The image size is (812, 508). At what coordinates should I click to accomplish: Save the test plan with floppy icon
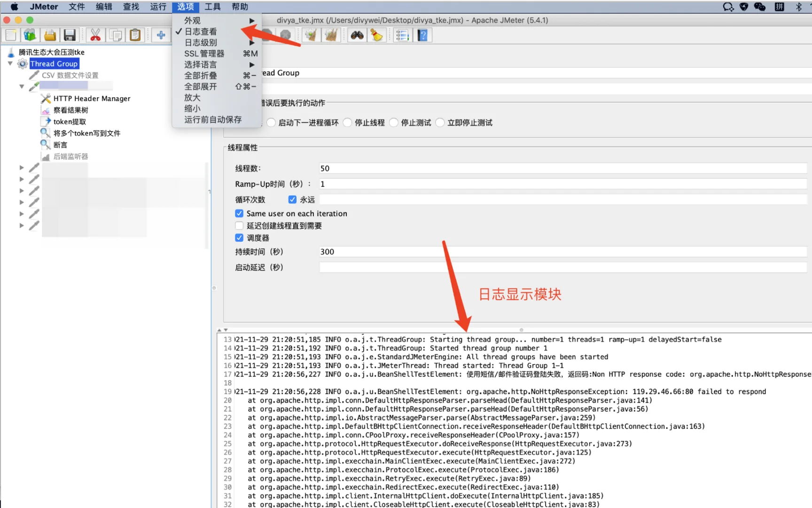tap(70, 35)
